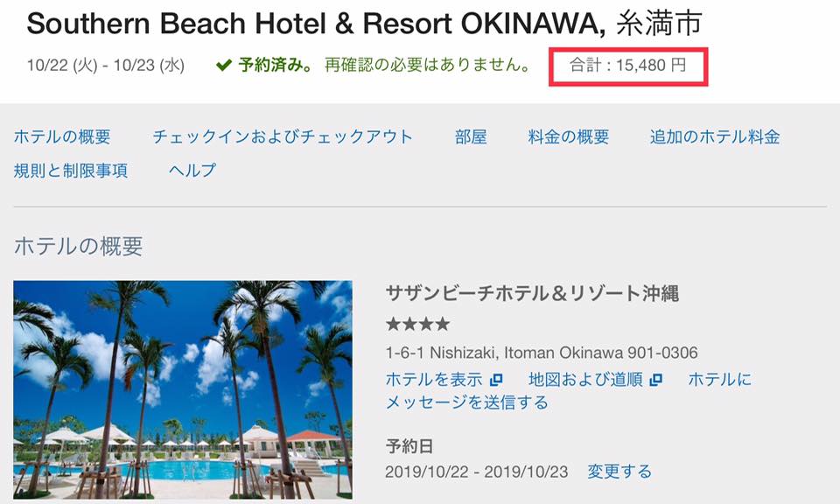The image size is (840, 504).
Task: Open 地図および道順 map link
Action: coord(585,380)
